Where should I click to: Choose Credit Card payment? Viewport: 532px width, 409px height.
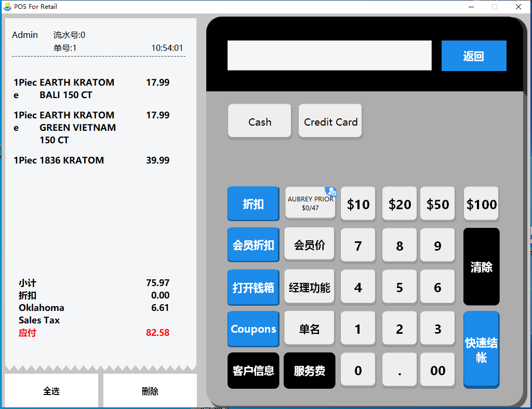coord(330,122)
